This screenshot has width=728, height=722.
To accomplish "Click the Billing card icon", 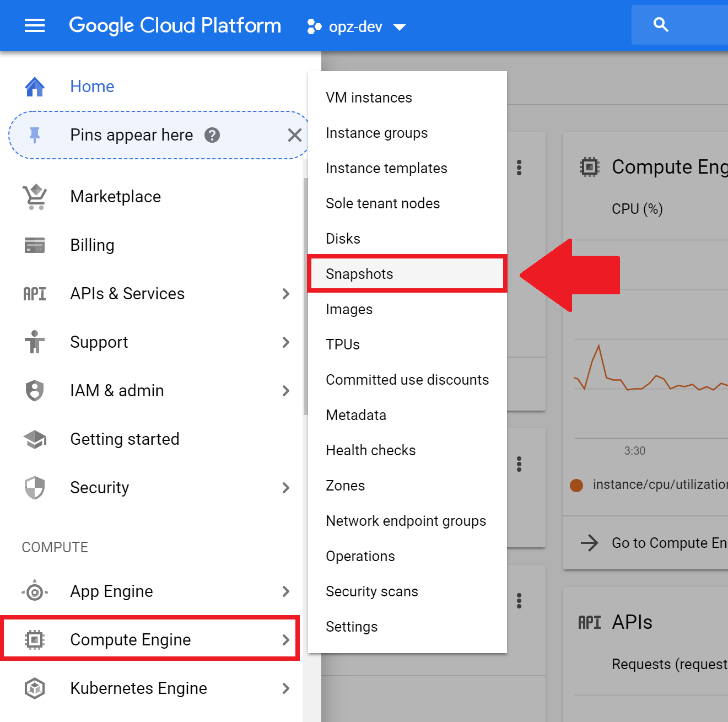I will (x=35, y=245).
